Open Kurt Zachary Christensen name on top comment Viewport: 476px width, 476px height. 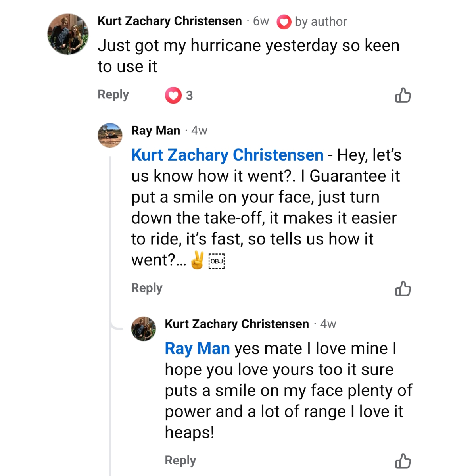click(x=169, y=21)
